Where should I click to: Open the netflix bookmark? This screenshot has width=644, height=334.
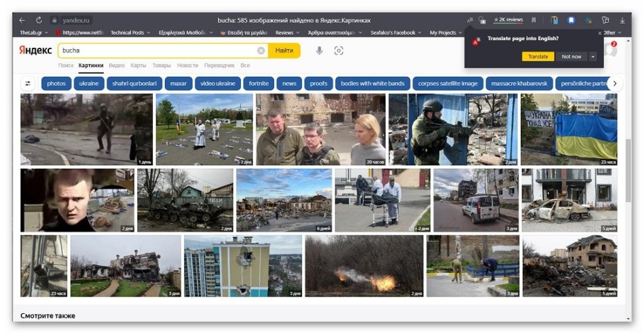pos(80,33)
